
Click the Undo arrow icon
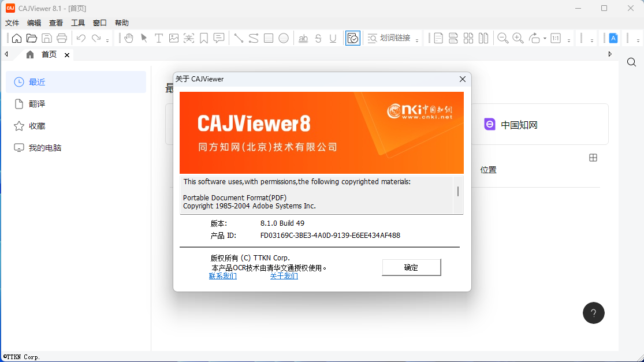click(x=81, y=38)
